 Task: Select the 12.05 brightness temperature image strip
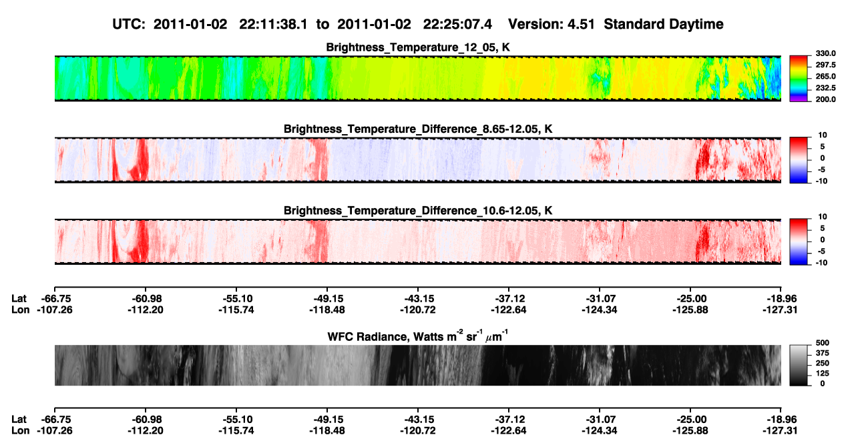[x=417, y=78]
